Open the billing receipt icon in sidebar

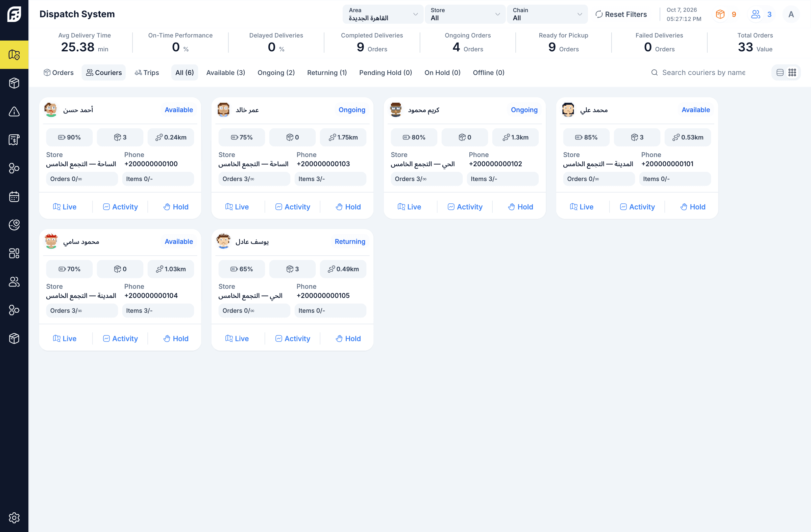click(14, 140)
